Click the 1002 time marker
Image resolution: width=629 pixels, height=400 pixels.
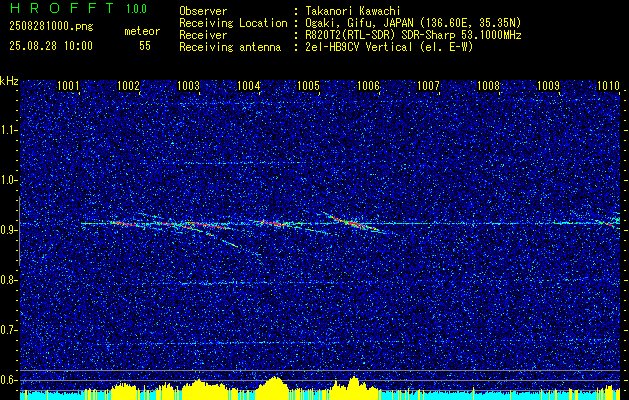128,85
